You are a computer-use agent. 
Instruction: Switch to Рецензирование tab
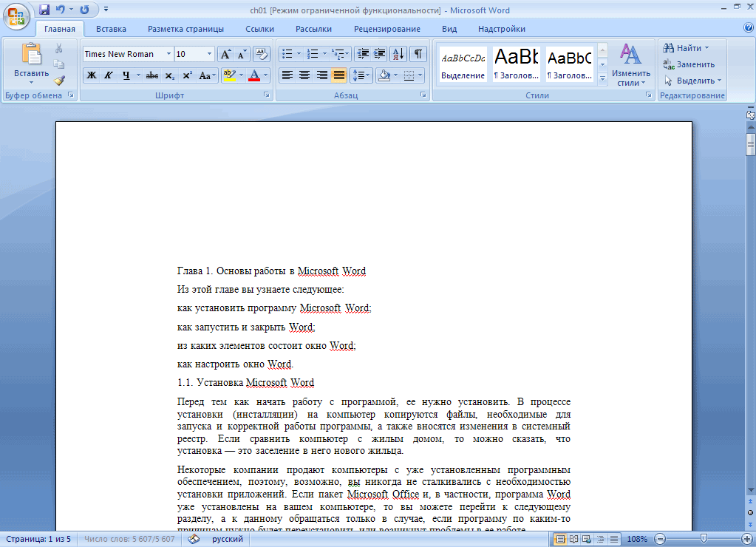[387, 29]
